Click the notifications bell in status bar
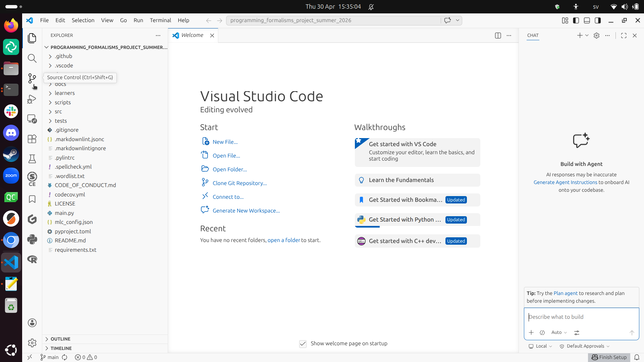The height and width of the screenshot is (362, 644). (x=637, y=357)
